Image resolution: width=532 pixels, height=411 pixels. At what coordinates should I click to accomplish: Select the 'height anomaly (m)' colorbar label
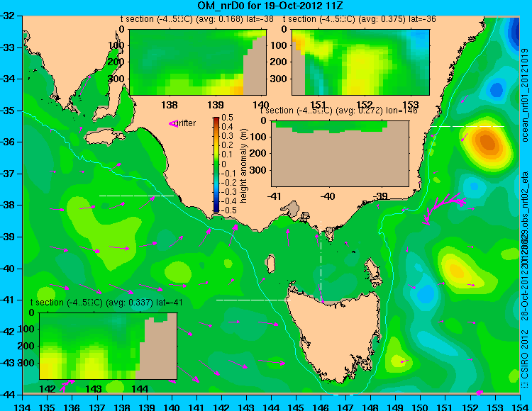243,166
